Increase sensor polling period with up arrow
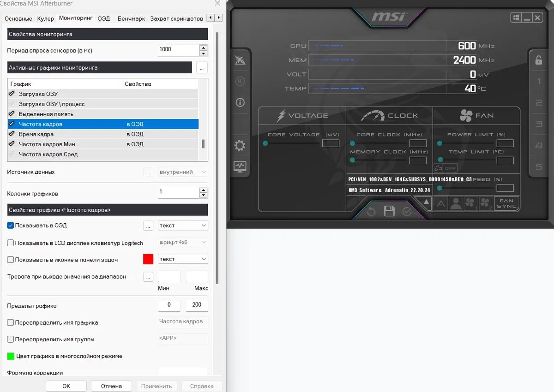This screenshot has height=392, width=554. (204, 47)
